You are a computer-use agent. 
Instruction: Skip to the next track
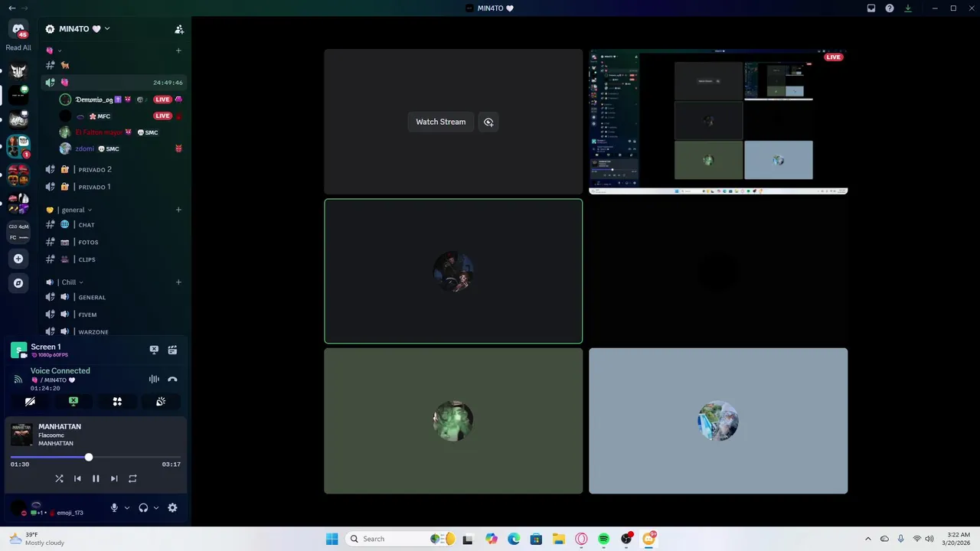coord(114,478)
